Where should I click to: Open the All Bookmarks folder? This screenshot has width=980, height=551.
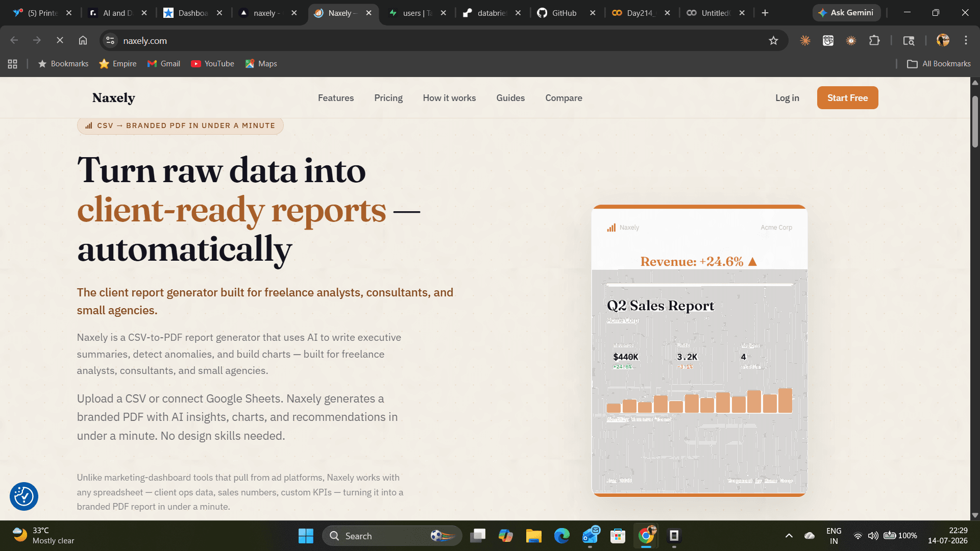pos(939,64)
